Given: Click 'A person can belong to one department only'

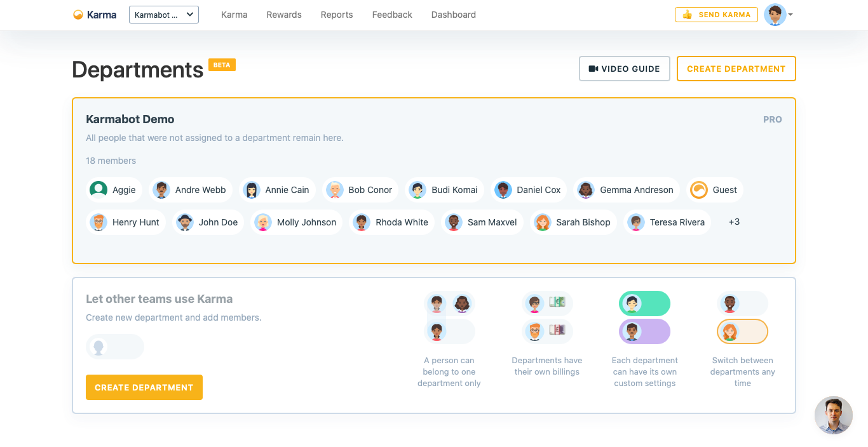Looking at the screenshot, I should [x=449, y=372].
